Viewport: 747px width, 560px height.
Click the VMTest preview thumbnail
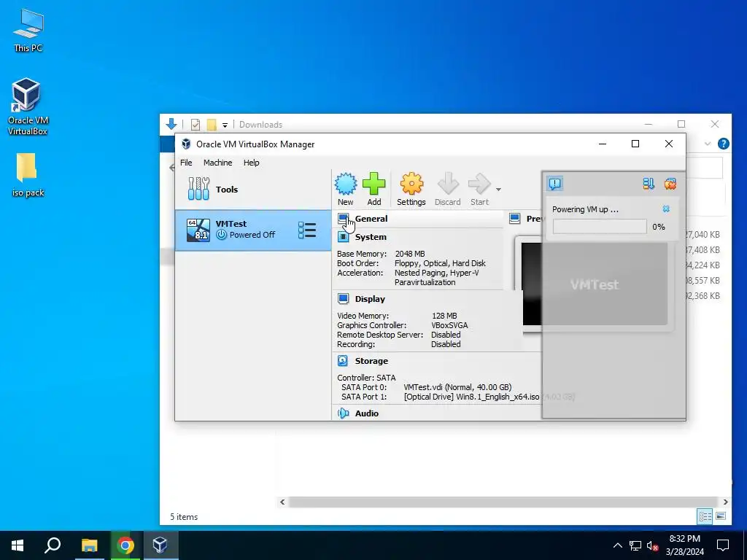pos(595,284)
